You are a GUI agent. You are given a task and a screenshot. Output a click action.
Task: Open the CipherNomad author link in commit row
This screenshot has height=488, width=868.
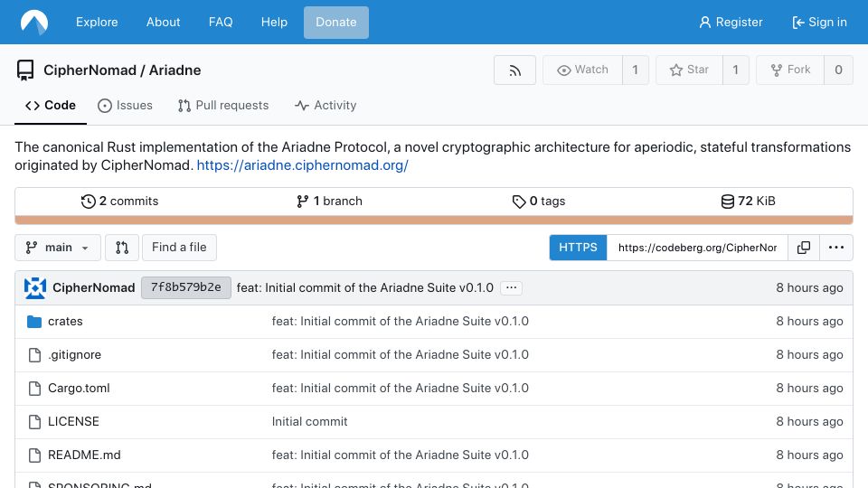click(93, 287)
